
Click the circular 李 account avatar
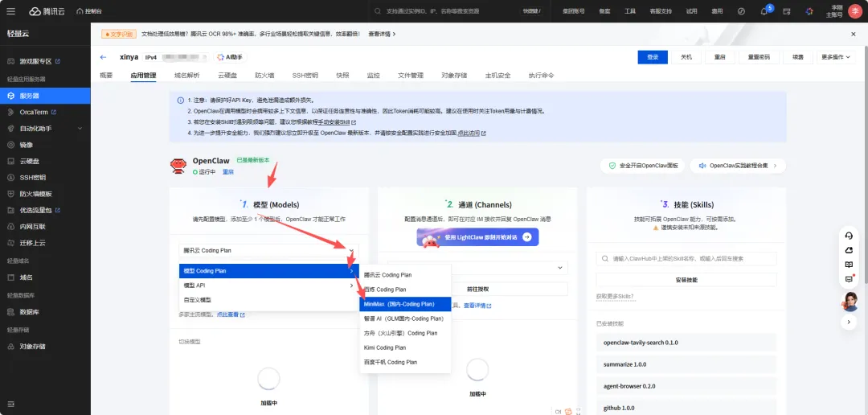(x=854, y=11)
